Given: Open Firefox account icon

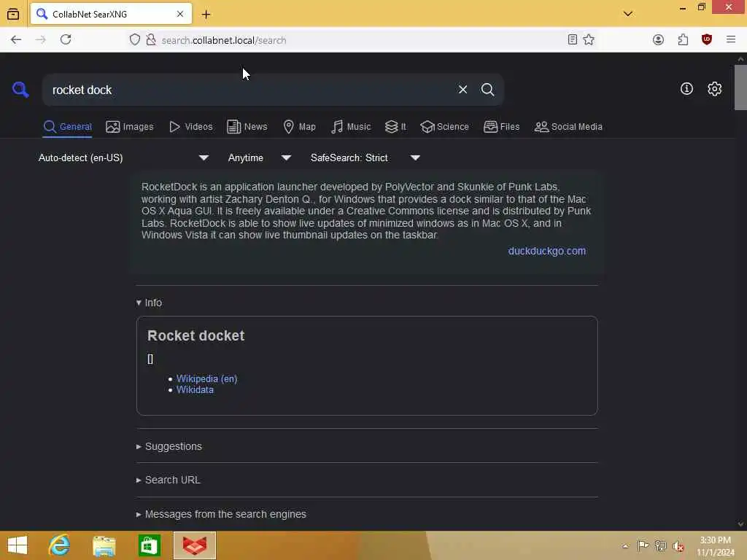Looking at the screenshot, I should [x=659, y=39].
